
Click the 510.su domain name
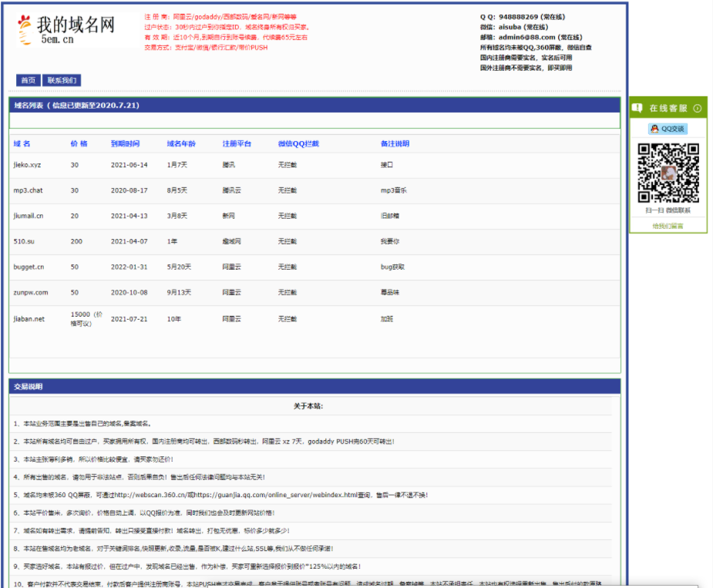(23, 241)
